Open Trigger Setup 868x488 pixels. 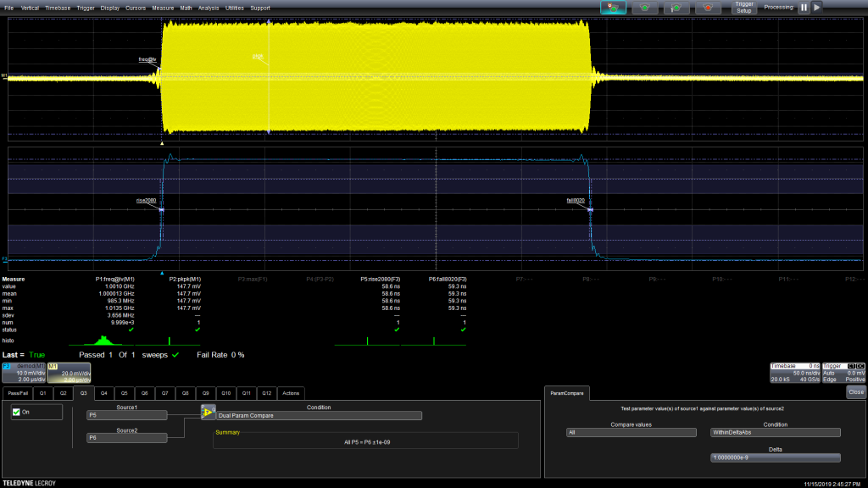(744, 7)
